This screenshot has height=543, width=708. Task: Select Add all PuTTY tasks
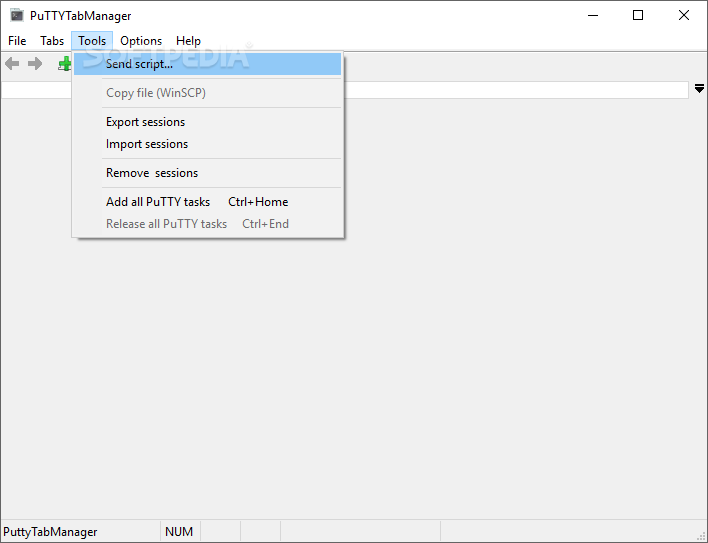tap(208, 202)
